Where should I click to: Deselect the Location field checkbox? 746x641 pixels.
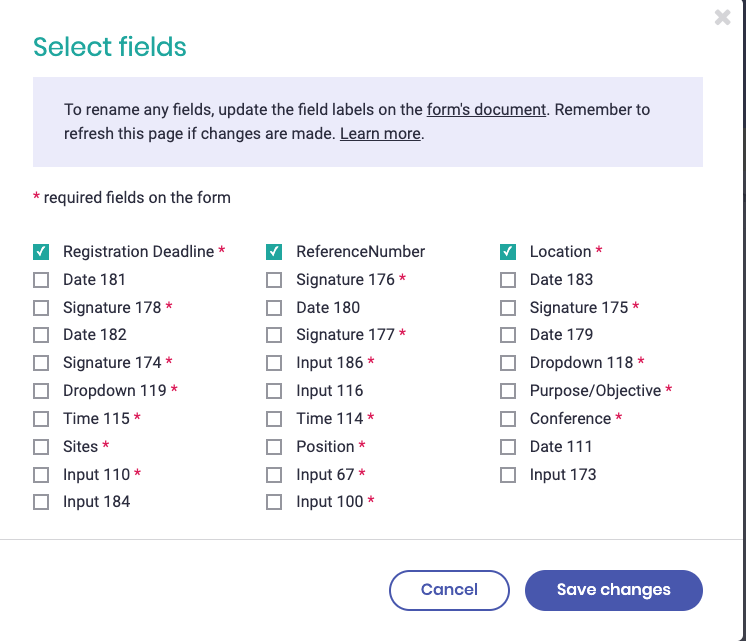(508, 252)
